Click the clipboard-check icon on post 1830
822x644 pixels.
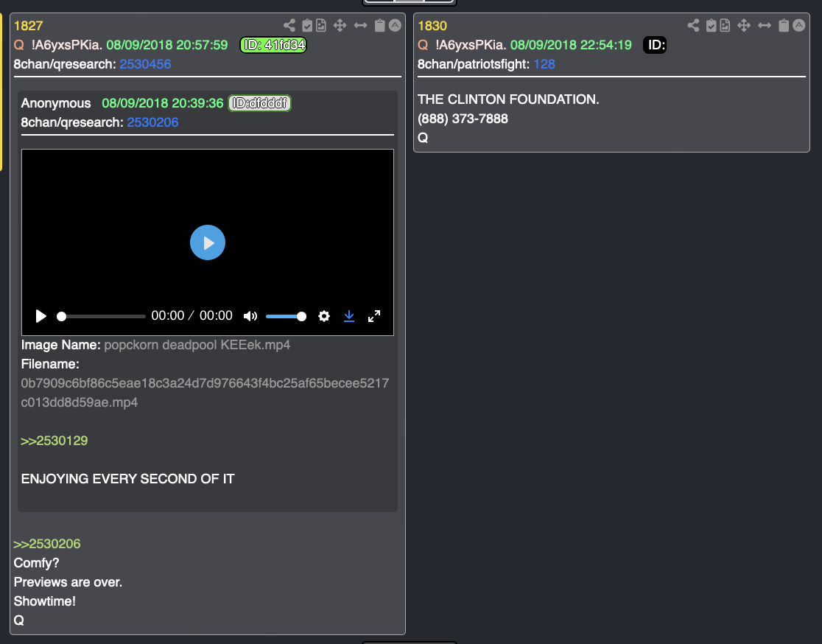click(711, 25)
